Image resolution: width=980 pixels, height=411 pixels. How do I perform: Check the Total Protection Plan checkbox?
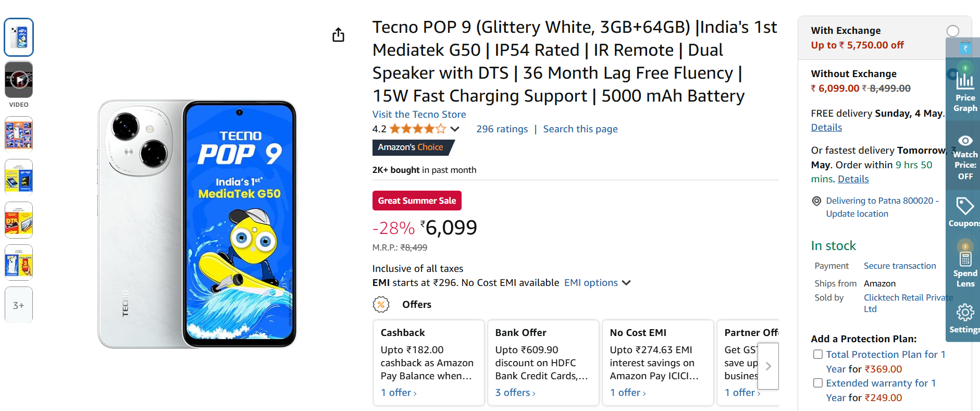pos(818,354)
